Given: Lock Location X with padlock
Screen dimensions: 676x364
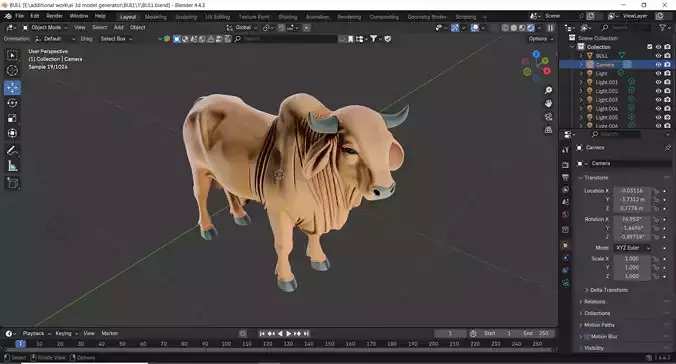Looking at the screenshot, I should [656, 191].
